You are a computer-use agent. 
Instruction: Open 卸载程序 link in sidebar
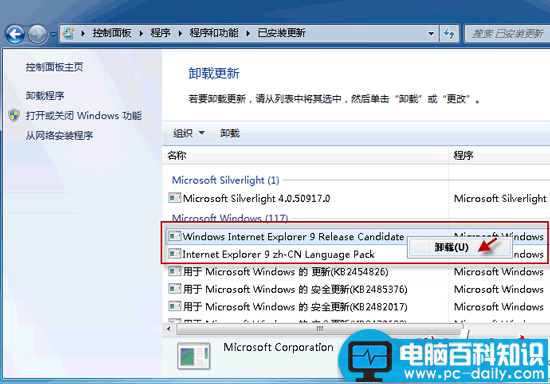click(45, 95)
